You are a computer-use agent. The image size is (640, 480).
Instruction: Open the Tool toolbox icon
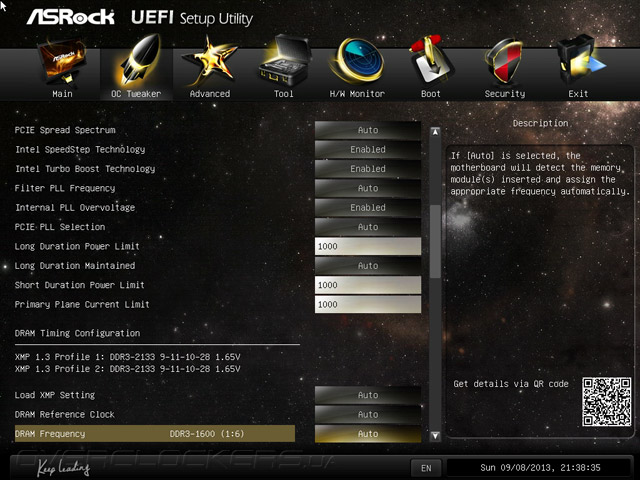[285, 61]
